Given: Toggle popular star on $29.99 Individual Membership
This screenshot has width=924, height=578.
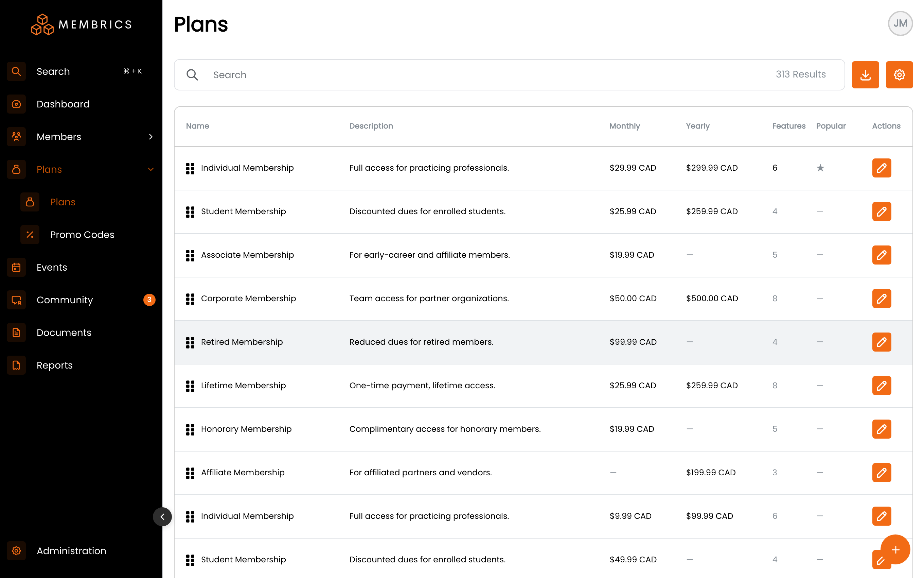Looking at the screenshot, I should click(x=820, y=168).
